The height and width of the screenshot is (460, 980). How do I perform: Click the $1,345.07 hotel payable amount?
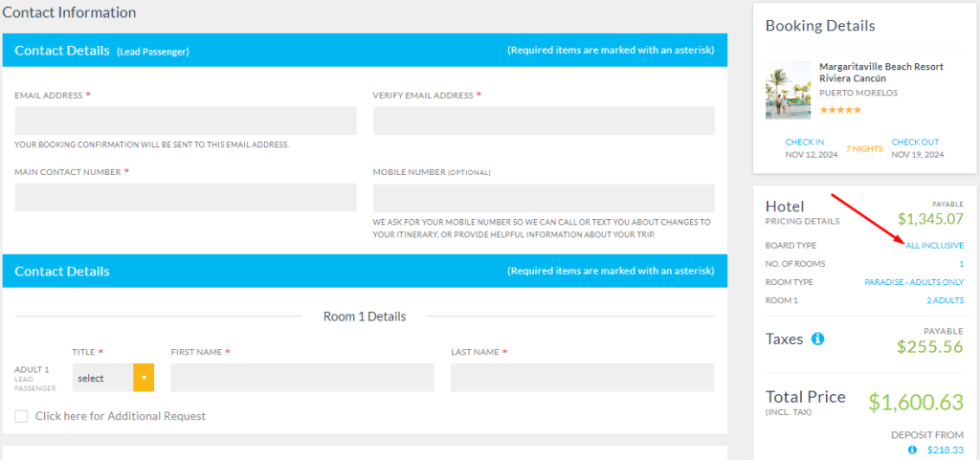[x=930, y=218]
